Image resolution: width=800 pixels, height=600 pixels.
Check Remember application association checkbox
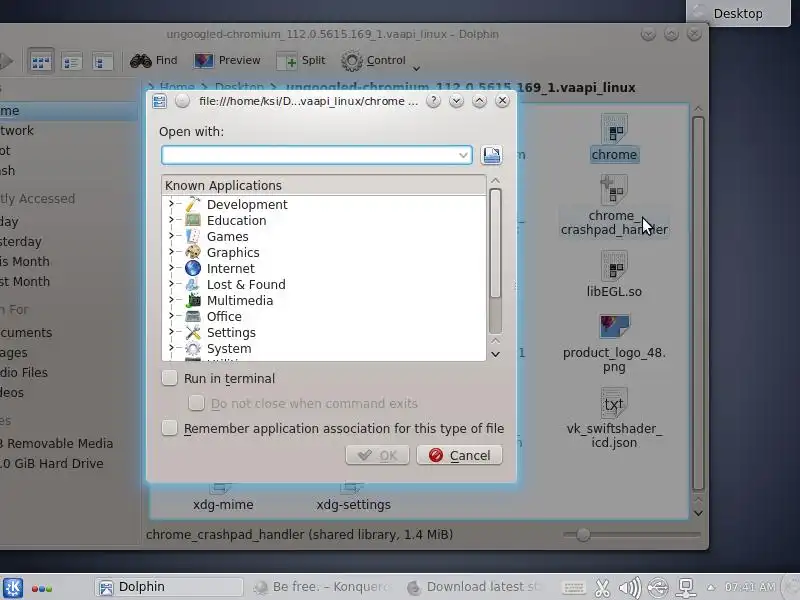click(x=169, y=428)
